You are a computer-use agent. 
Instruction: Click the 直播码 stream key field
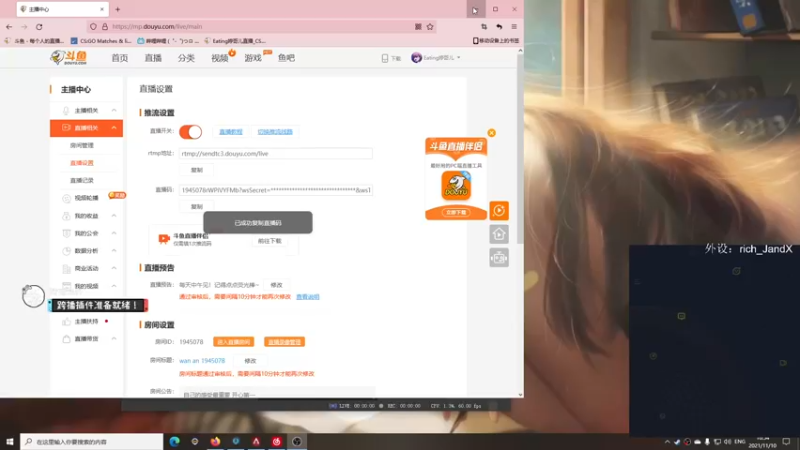(x=276, y=190)
